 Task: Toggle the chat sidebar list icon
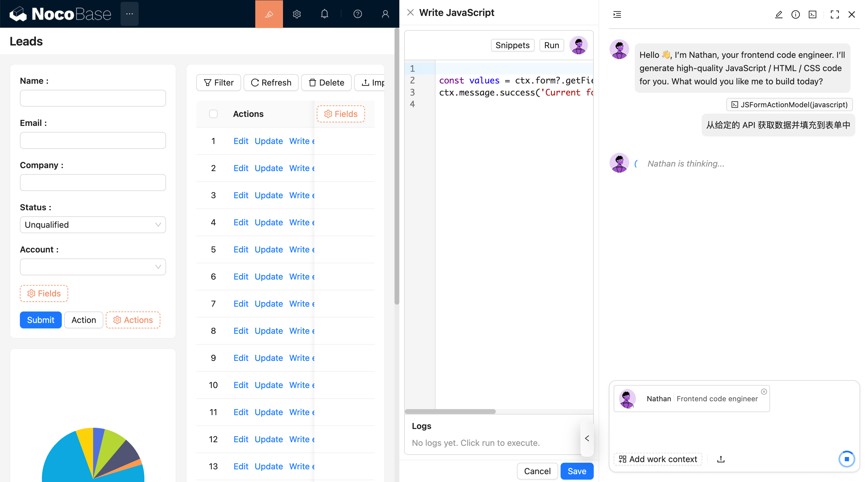(x=617, y=14)
